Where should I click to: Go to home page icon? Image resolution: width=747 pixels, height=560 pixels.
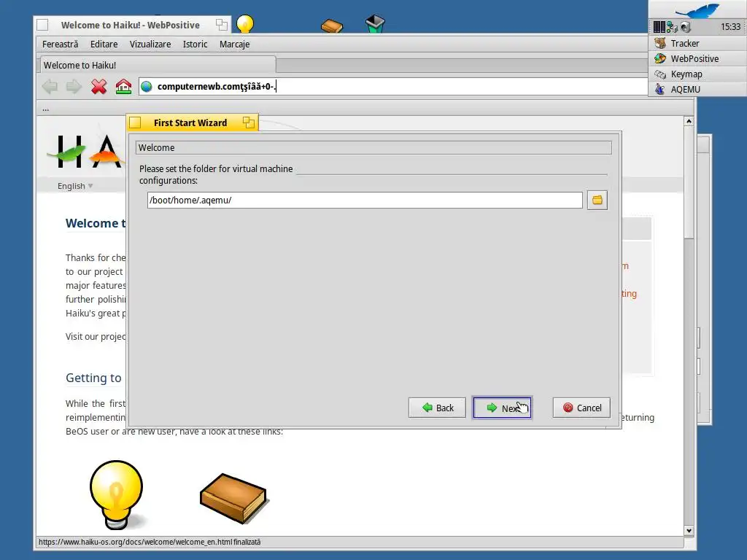[x=123, y=87]
